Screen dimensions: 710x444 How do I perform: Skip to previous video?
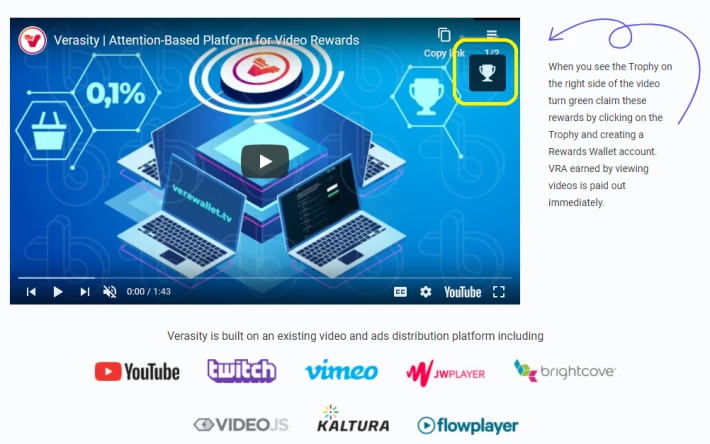pos(31,292)
